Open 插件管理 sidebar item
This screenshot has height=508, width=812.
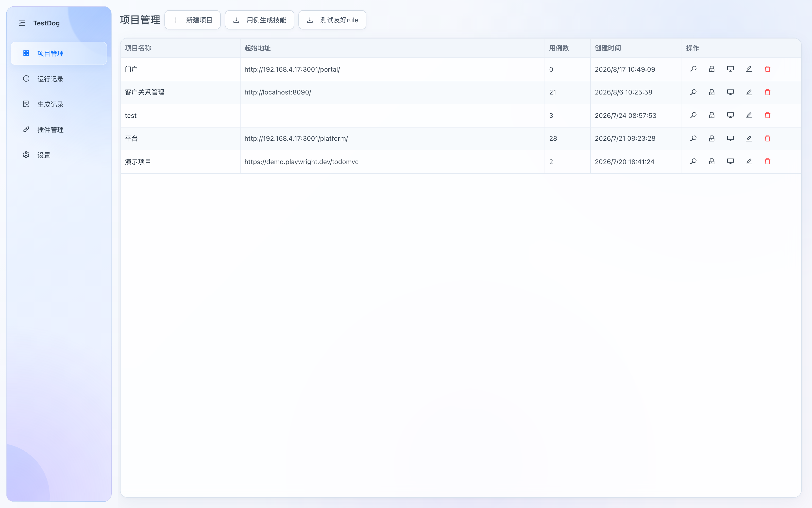[x=59, y=130]
